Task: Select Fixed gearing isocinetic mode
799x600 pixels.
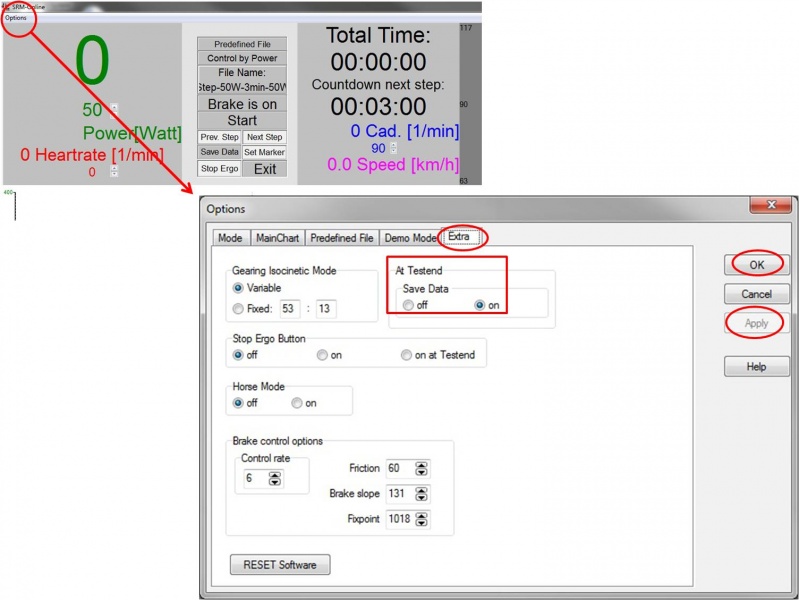Action: point(239,309)
